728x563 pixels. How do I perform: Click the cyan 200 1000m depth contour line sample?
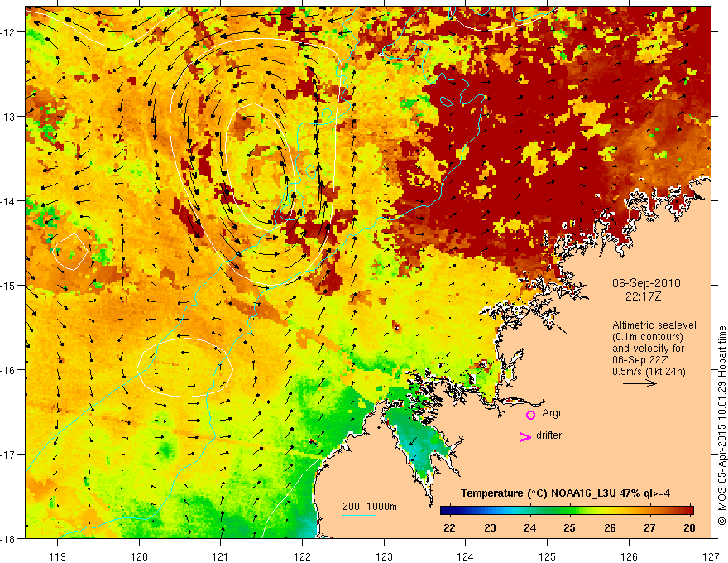pos(359,515)
